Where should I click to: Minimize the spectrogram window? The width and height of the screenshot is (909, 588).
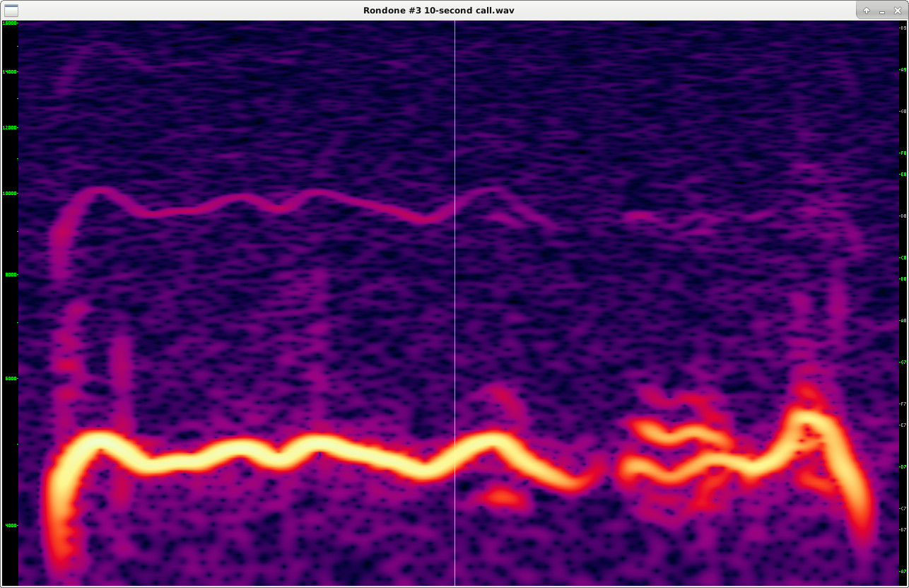[882, 11]
